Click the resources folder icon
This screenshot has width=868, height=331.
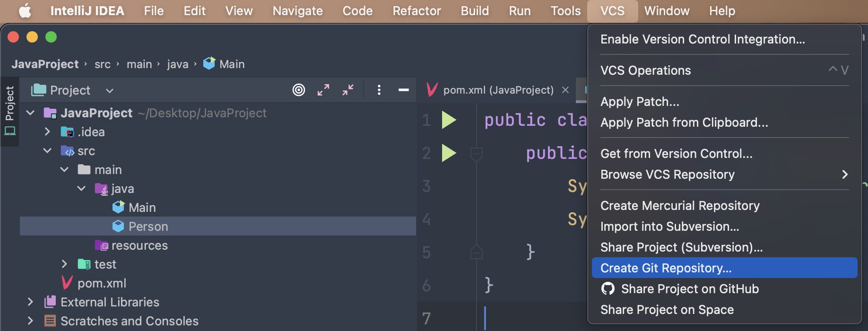click(101, 245)
